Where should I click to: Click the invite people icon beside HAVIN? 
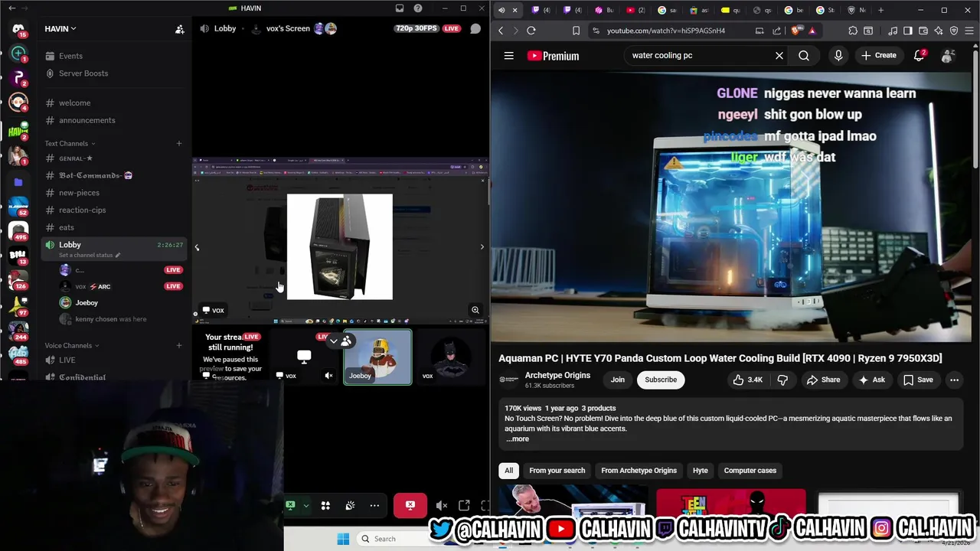point(179,29)
